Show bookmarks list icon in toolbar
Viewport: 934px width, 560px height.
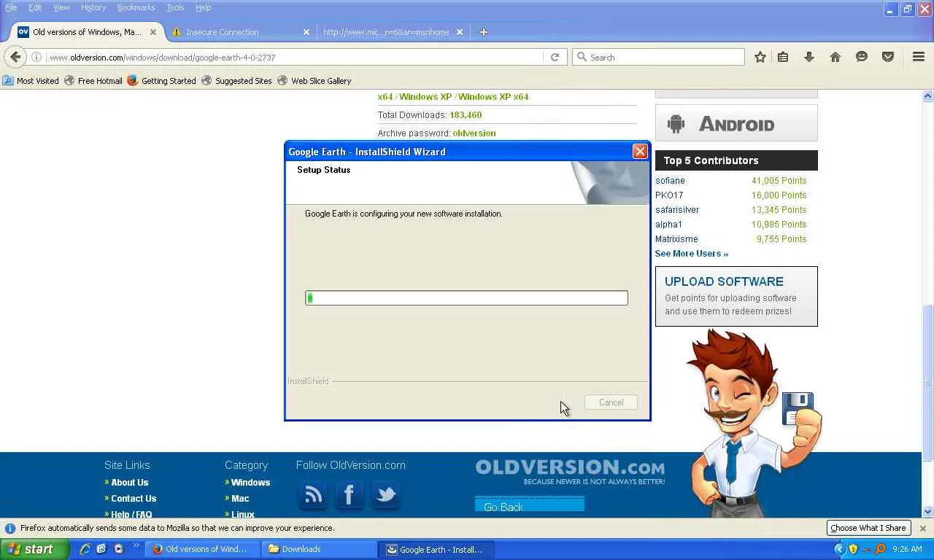coord(783,57)
